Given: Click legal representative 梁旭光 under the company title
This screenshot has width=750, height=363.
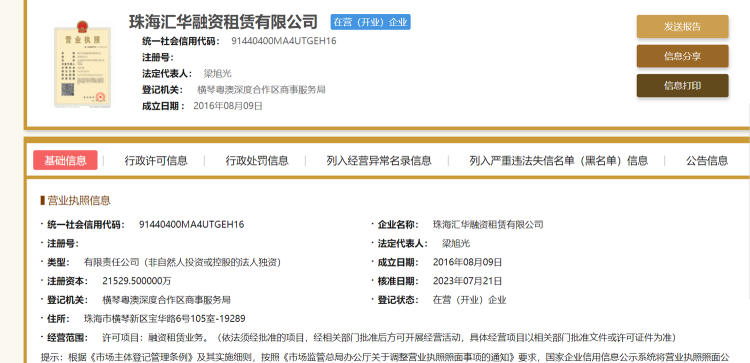Looking at the screenshot, I should point(218,74).
